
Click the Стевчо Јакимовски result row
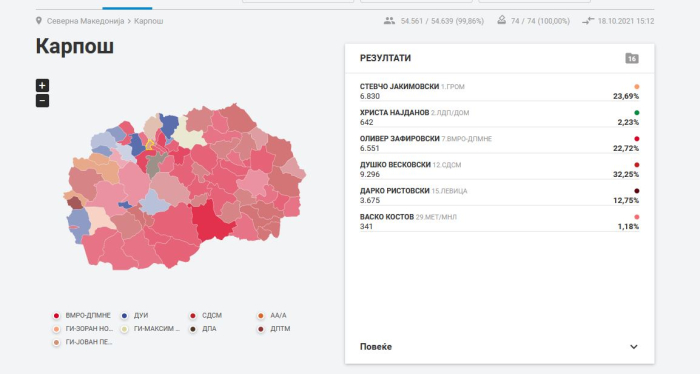tap(499, 91)
